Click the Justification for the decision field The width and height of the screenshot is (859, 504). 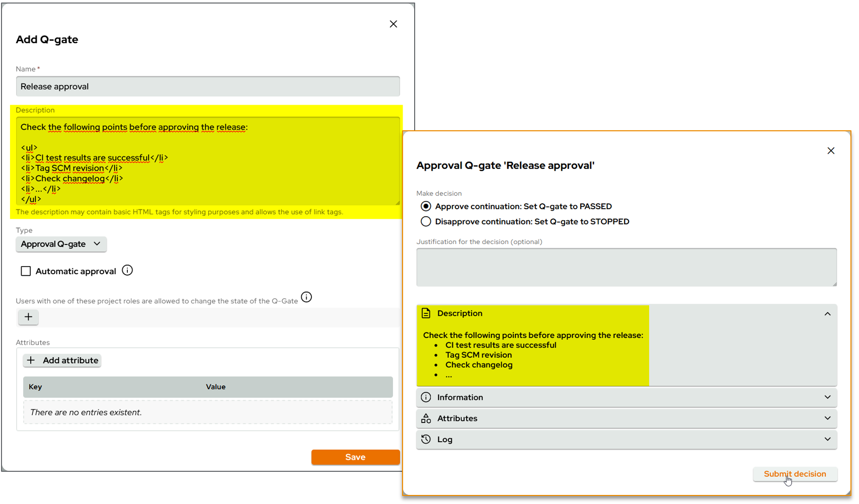(x=626, y=267)
